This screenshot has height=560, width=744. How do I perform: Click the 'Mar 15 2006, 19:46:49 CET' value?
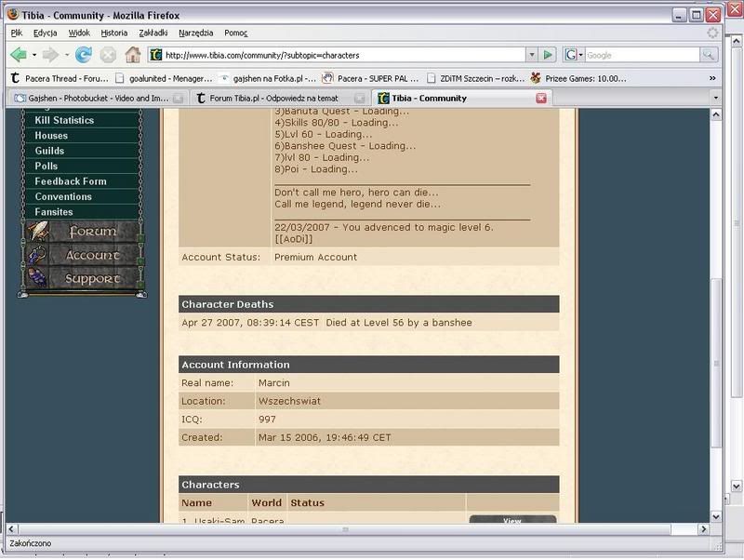[325, 437]
